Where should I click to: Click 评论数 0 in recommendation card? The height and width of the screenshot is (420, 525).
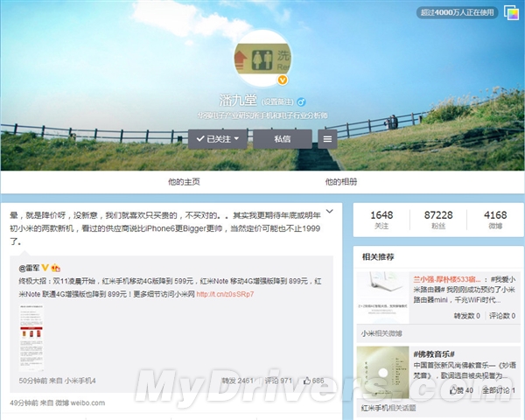pos(502,316)
